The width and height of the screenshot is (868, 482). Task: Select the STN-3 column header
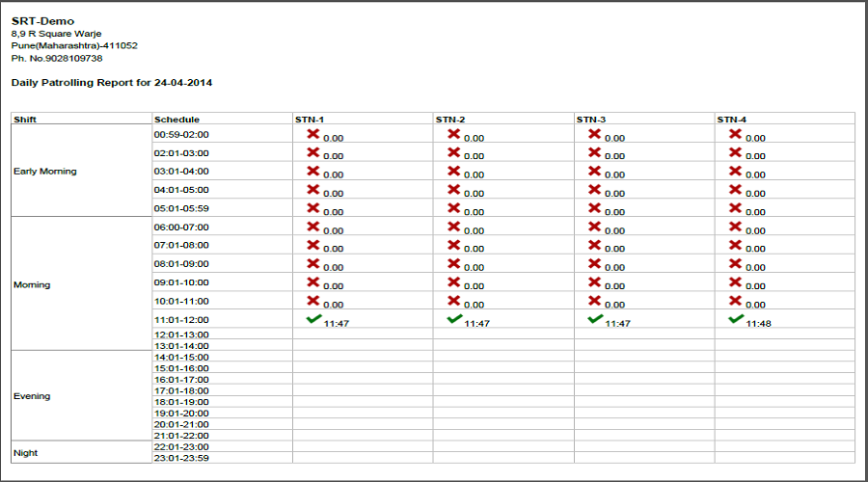point(590,120)
